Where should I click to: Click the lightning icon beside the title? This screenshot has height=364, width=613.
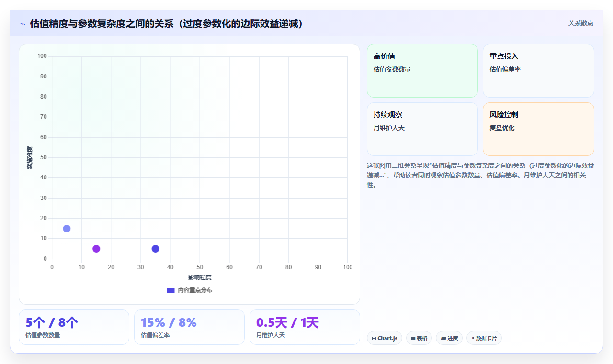point(23,24)
